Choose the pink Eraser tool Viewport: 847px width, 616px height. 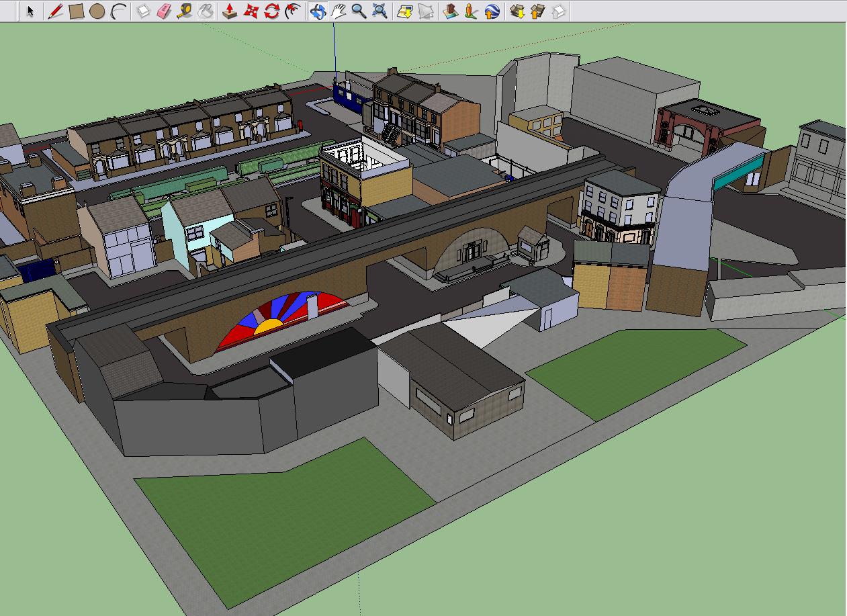(164, 11)
